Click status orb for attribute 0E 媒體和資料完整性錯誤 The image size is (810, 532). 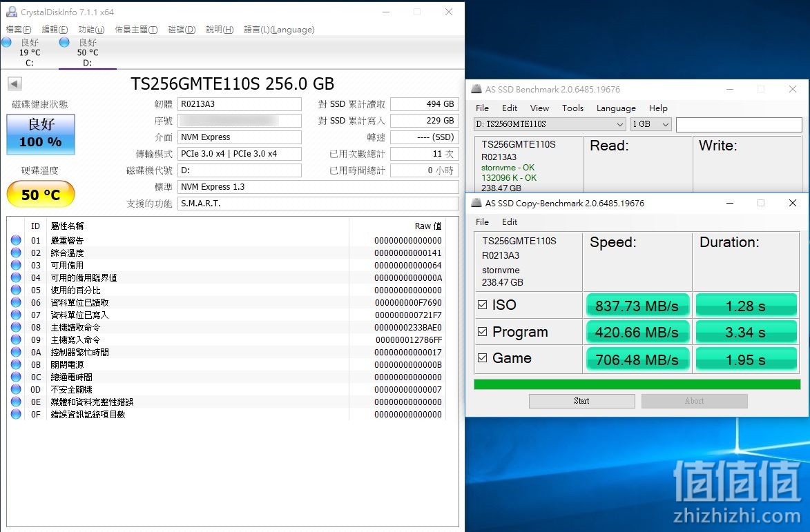tap(16, 402)
